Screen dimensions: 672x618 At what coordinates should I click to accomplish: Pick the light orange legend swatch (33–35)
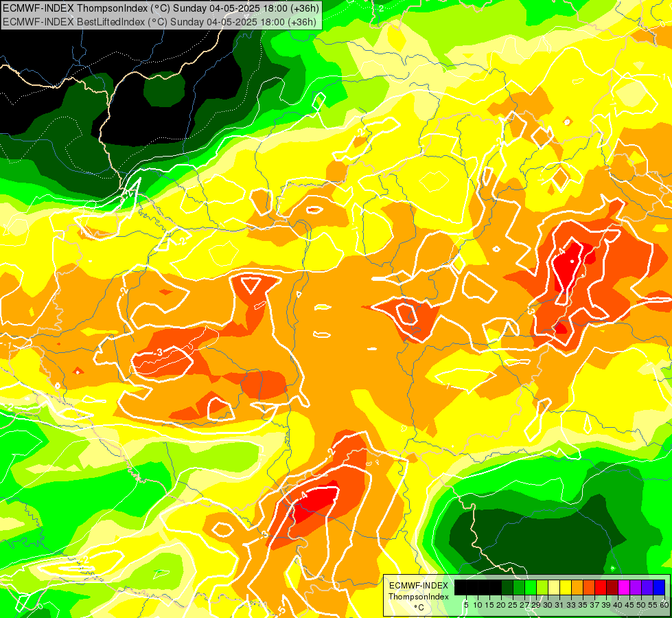point(577,588)
